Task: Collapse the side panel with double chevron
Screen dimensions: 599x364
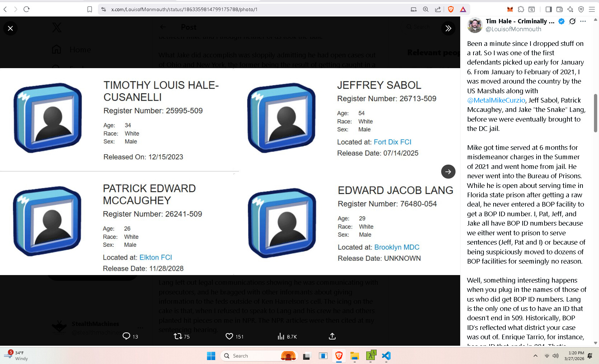Action: click(448, 28)
